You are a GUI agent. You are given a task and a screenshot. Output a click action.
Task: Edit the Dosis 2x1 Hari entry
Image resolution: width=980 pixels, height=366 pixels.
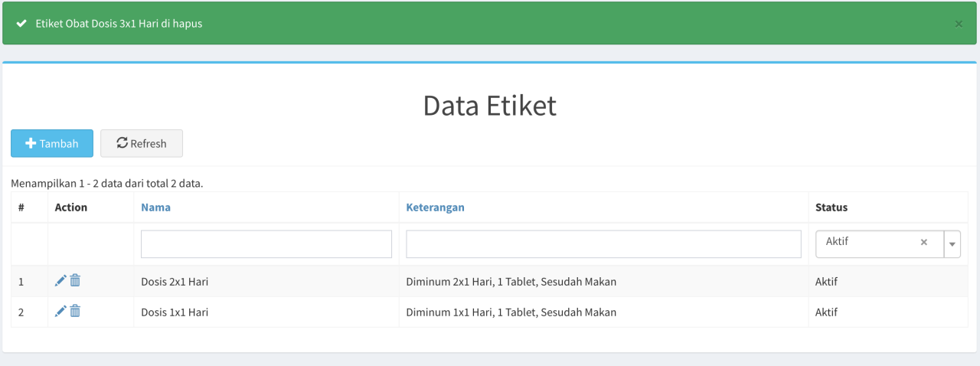click(60, 281)
